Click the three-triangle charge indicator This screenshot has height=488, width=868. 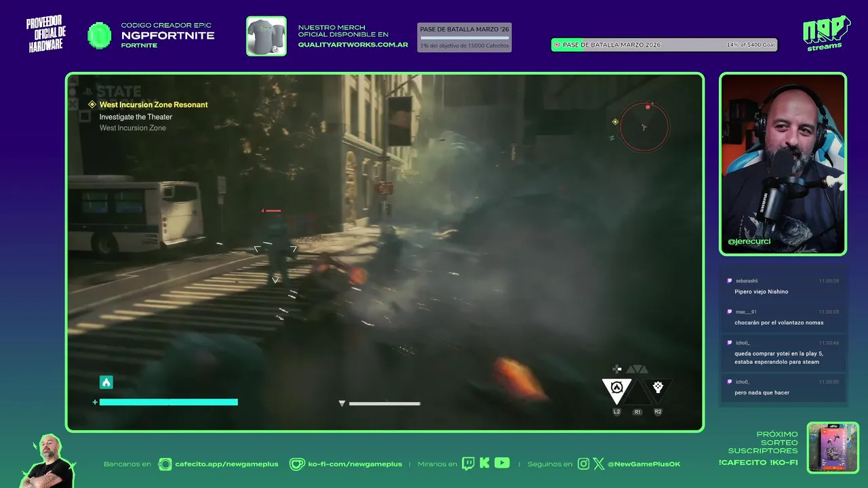pyautogui.click(x=637, y=369)
